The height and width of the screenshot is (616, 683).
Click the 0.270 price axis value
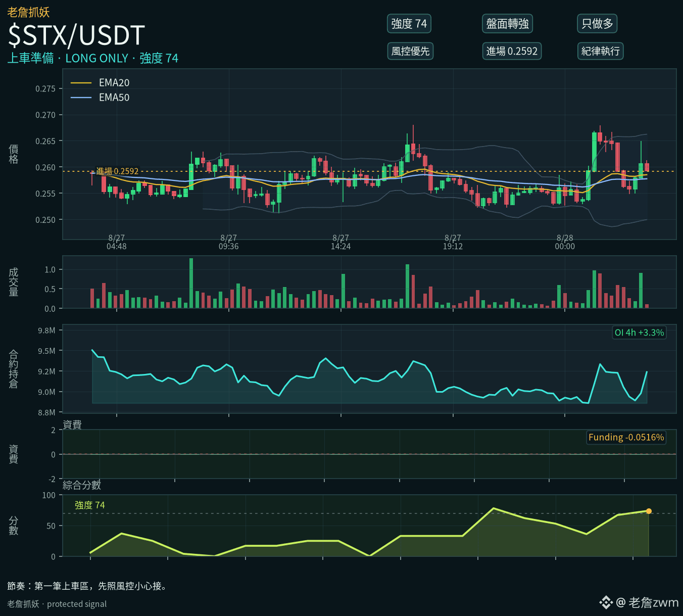(x=45, y=115)
